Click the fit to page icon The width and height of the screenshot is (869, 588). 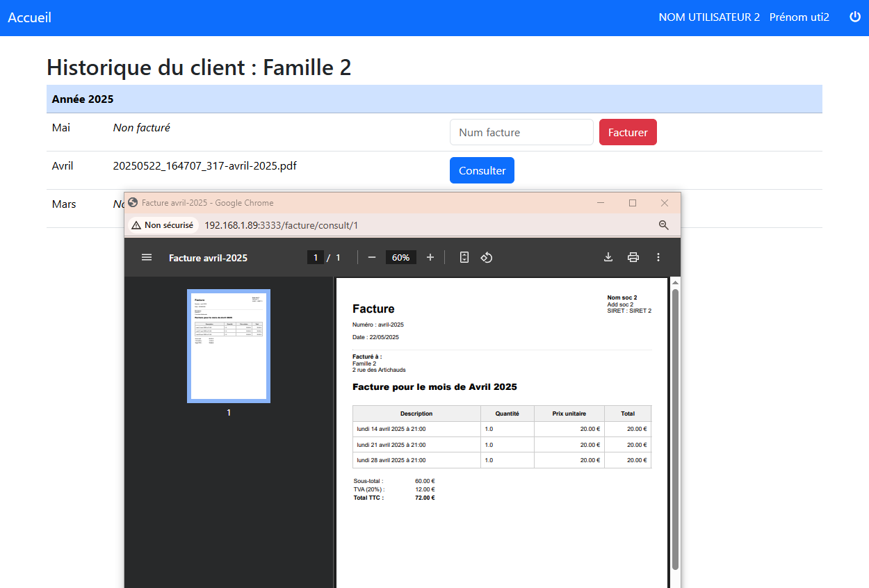[464, 257]
